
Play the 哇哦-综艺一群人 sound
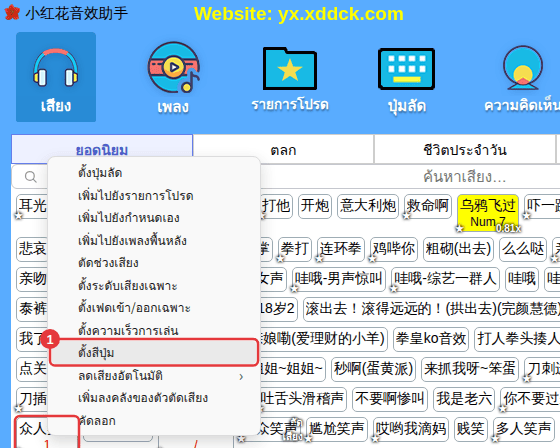click(445, 279)
